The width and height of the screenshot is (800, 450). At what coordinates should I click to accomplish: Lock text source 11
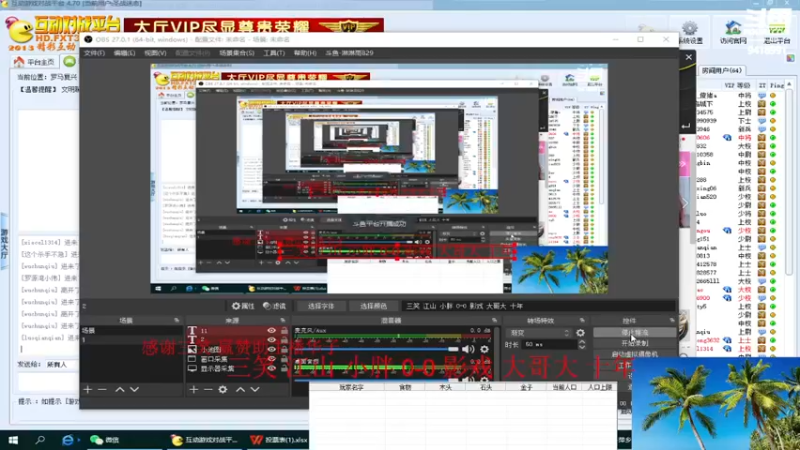(284, 331)
